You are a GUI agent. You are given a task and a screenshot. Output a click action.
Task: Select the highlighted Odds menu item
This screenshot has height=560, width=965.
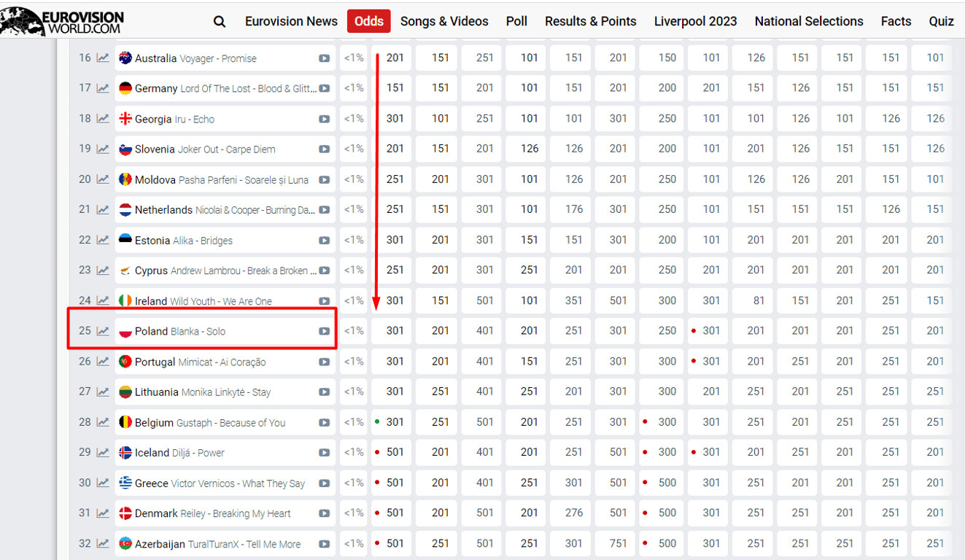point(369,21)
